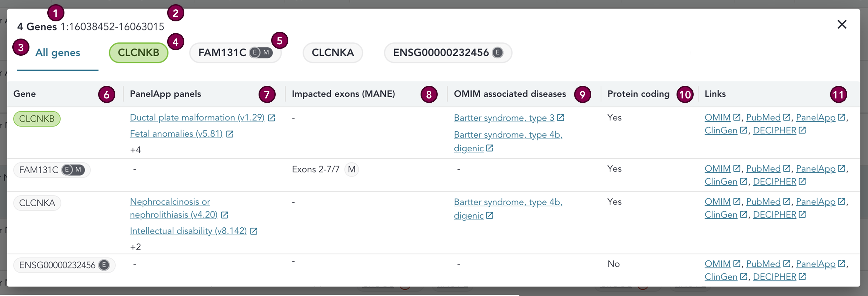Expand the +2 hidden panels for CLCNKA

click(x=135, y=246)
